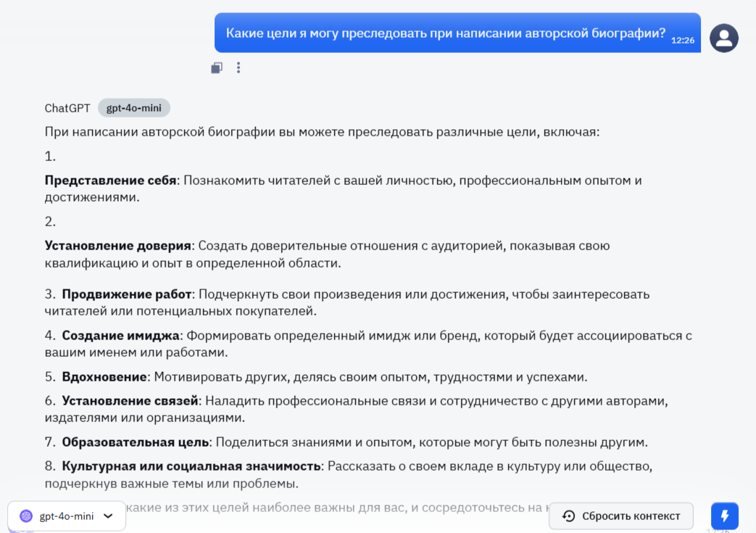
Task: Click the ChatGPT sender name
Action: pyautogui.click(x=67, y=109)
